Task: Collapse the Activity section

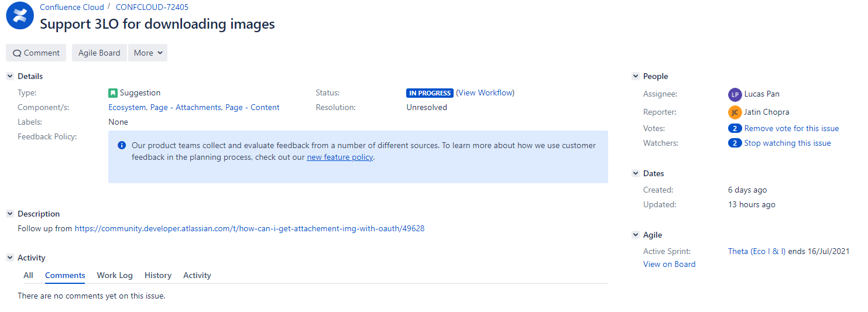Action: (9, 258)
